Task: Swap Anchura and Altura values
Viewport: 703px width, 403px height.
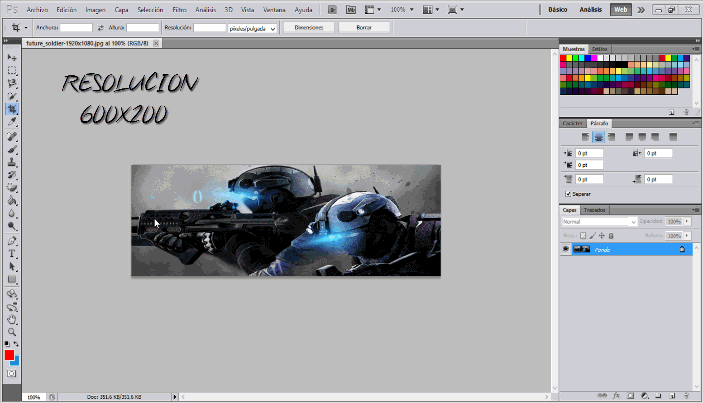Action: [x=100, y=28]
